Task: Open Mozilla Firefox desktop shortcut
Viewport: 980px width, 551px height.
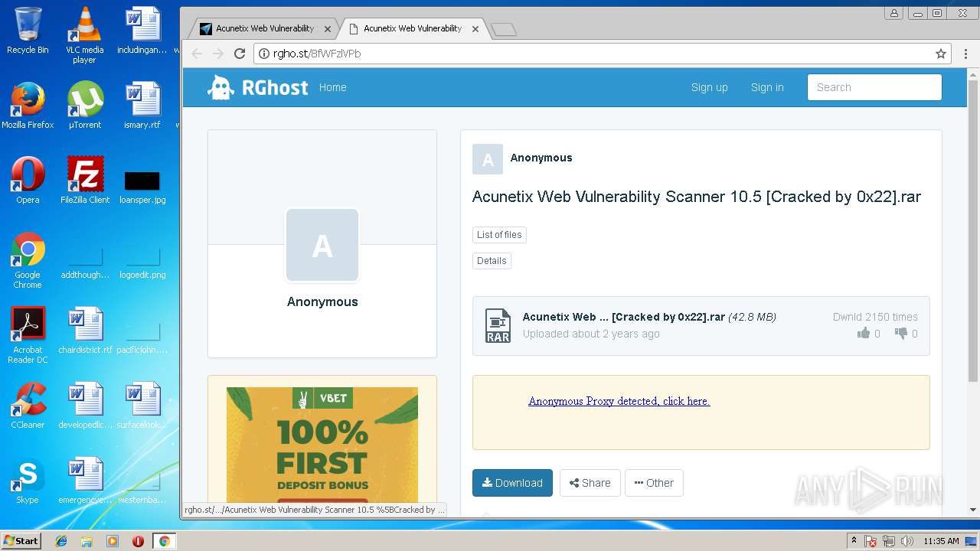Action: [28, 106]
